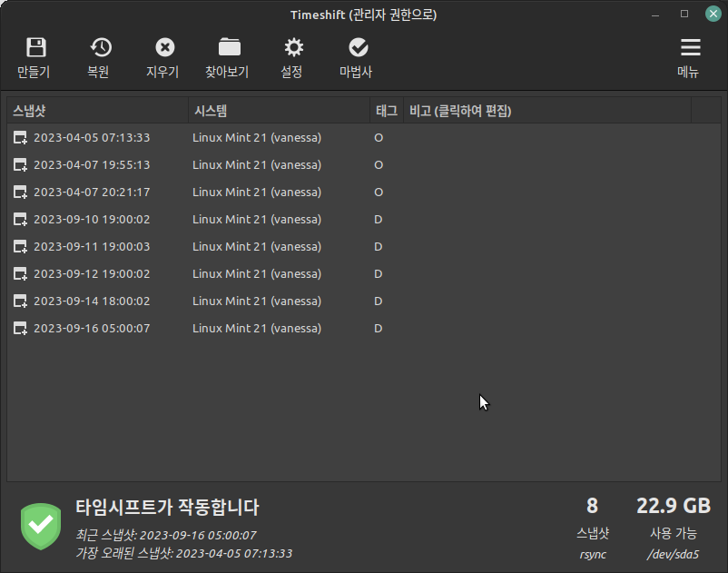Click Linux Mint 21 in the 19:55:13 row
Screen dimensions: 728x573
pyautogui.click(x=257, y=165)
